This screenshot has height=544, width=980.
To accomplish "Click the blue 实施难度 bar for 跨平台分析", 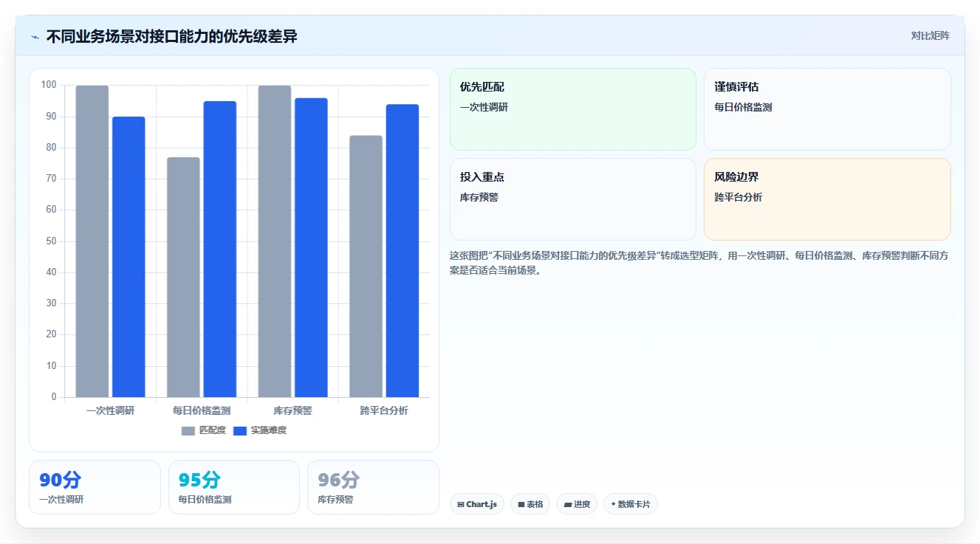I will tap(402, 251).
